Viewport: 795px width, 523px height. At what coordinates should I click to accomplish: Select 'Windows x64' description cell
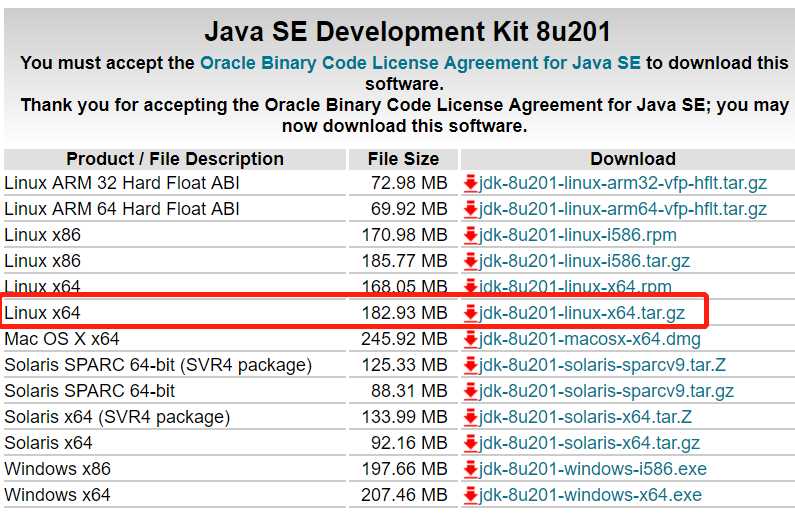coord(57,495)
